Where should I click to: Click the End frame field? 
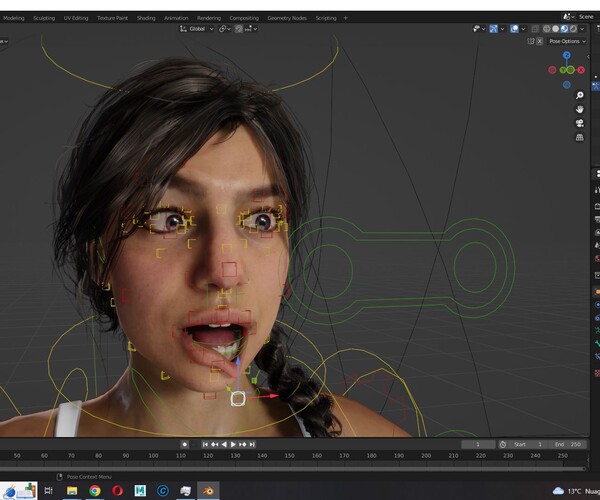[568, 444]
